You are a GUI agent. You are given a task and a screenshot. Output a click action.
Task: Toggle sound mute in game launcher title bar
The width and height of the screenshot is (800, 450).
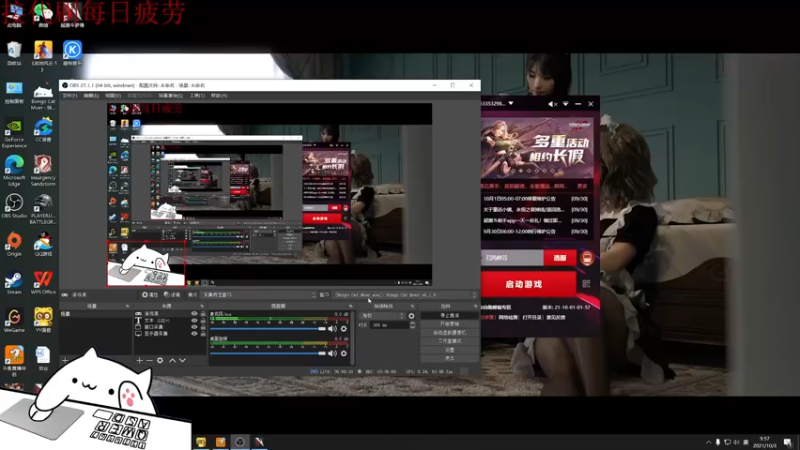click(553, 104)
